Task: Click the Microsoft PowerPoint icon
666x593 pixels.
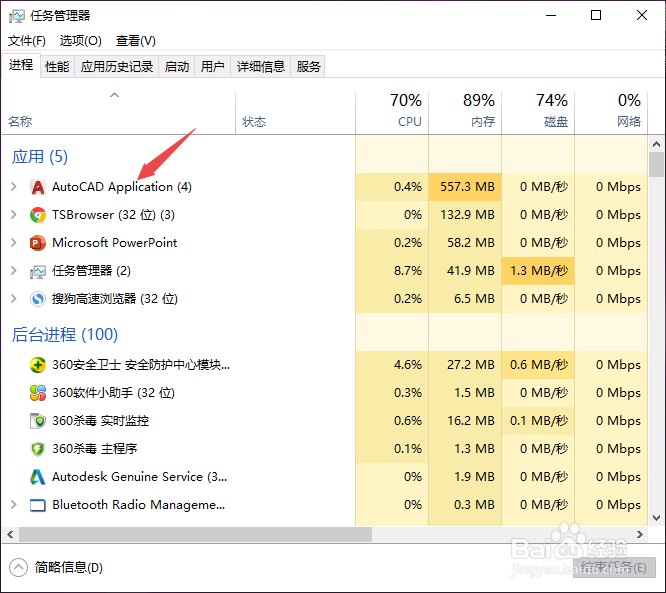Action: tap(38, 243)
